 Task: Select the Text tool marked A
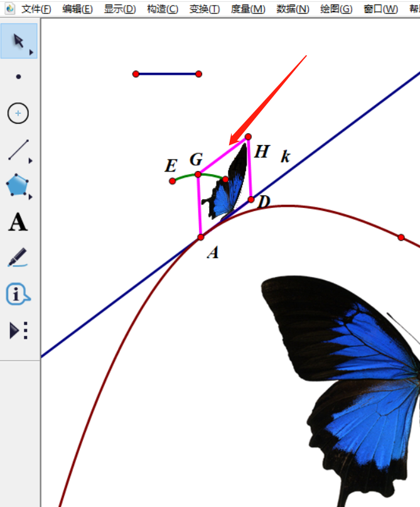pos(18,222)
